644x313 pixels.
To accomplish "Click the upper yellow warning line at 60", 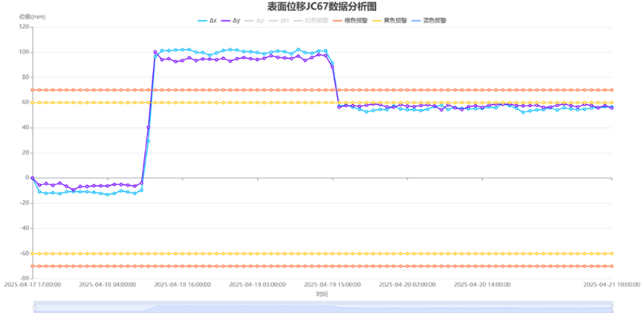I will (223, 103).
